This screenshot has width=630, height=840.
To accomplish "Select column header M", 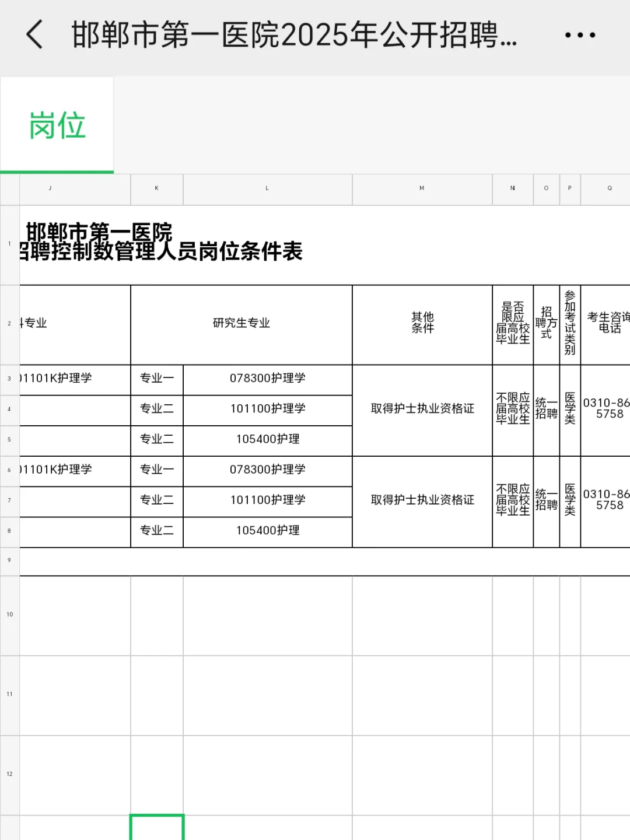I will [421, 189].
